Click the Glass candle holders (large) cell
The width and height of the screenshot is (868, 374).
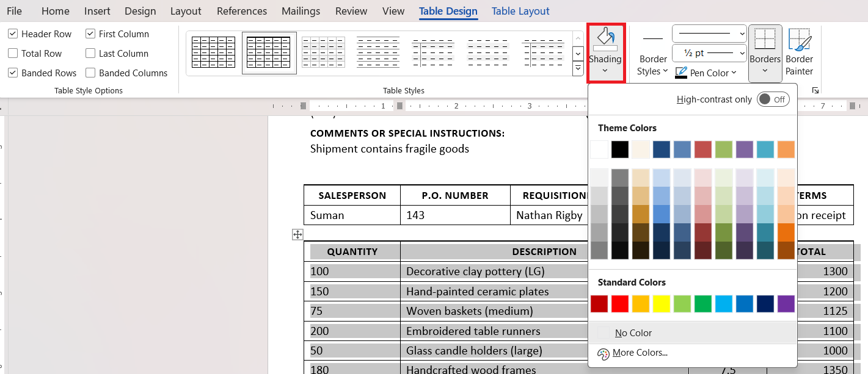pos(474,351)
